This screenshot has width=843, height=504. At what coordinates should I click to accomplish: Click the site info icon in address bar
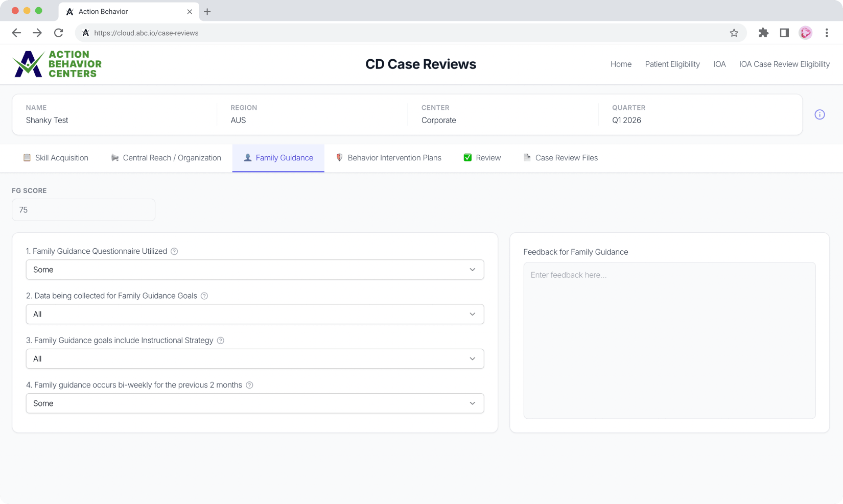pos(86,33)
